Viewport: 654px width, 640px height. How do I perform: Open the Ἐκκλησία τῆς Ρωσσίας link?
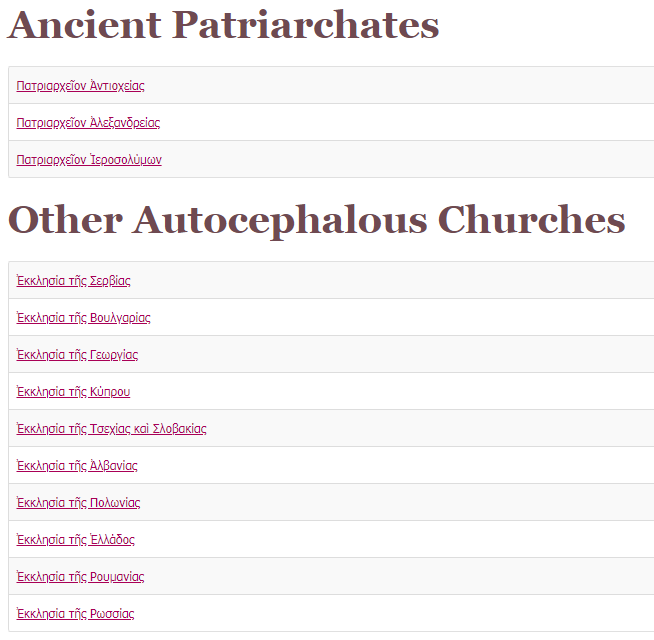coord(75,614)
